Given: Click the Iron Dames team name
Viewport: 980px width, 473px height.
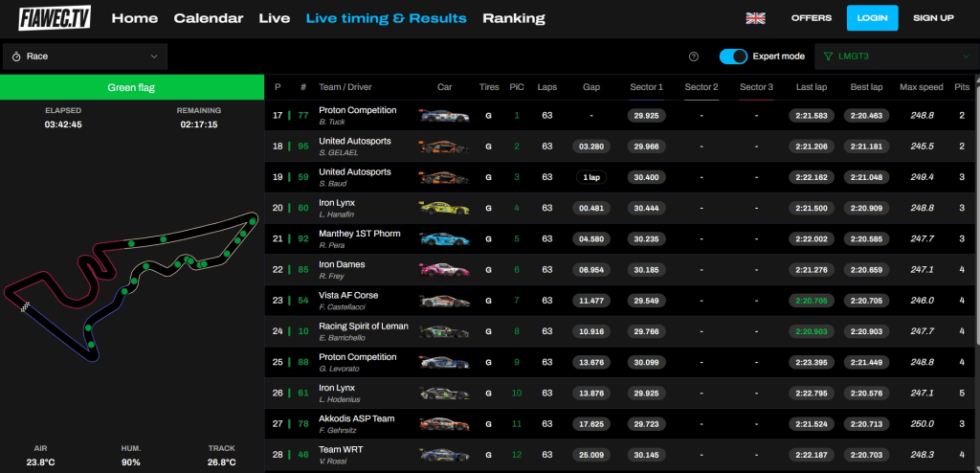Looking at the screenshot, I should [342, 264].
